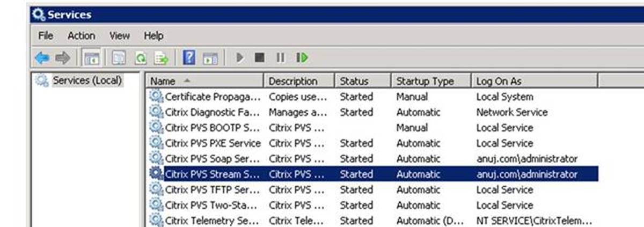Sort by the Log On As column header
Image resolution: width=644 pixels, height=227 pixels.
pos(535,81)
